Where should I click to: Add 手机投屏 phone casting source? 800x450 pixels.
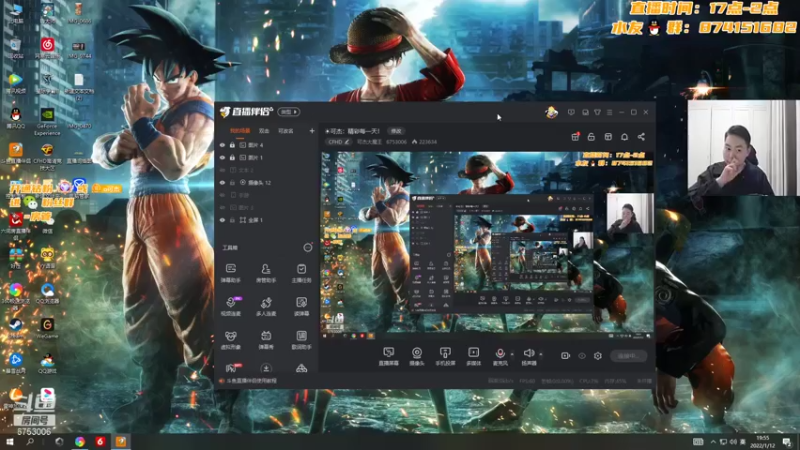pyautogui.click(x=445, y=356)
